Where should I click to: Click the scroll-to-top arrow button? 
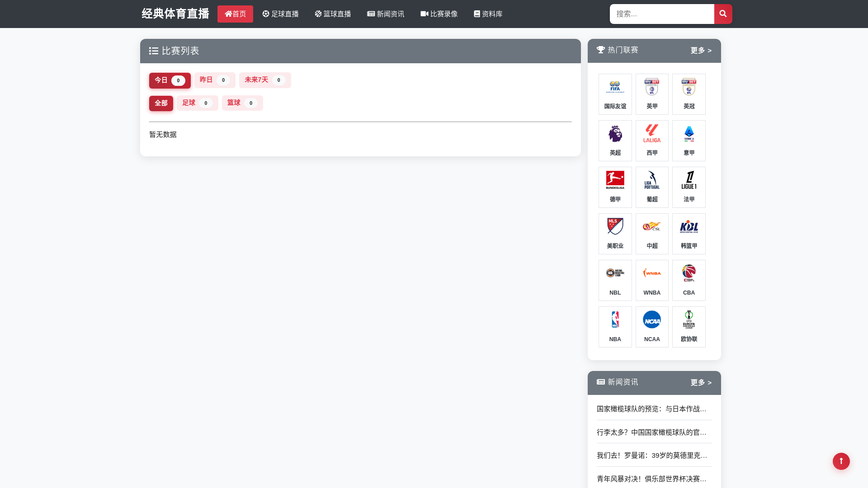[841, 461]
